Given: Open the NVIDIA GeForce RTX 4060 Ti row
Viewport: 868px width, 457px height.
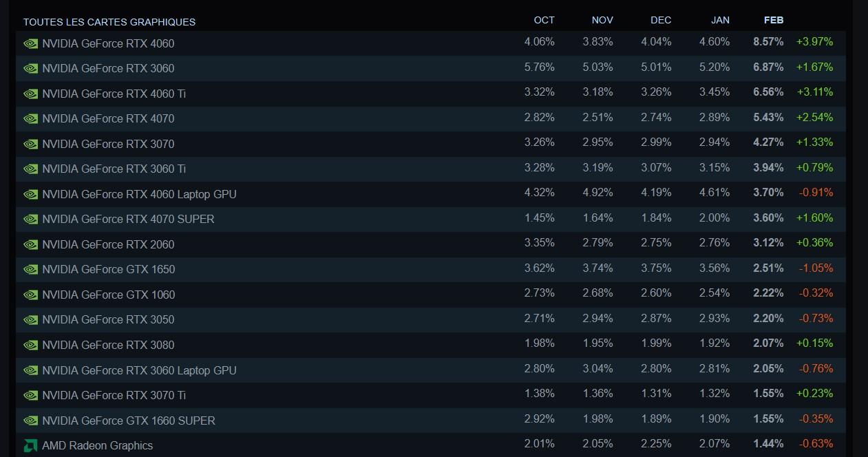Looking at the screenshot, I should pyautogui.click(x=114, y=94).
